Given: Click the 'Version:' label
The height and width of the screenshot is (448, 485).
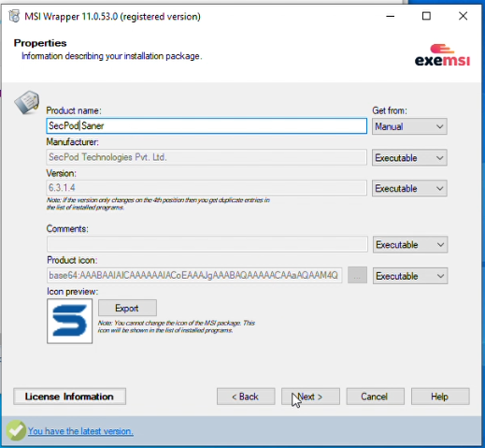Looking at the screenshot, I should pyautogui.click(x=62, y=173).
